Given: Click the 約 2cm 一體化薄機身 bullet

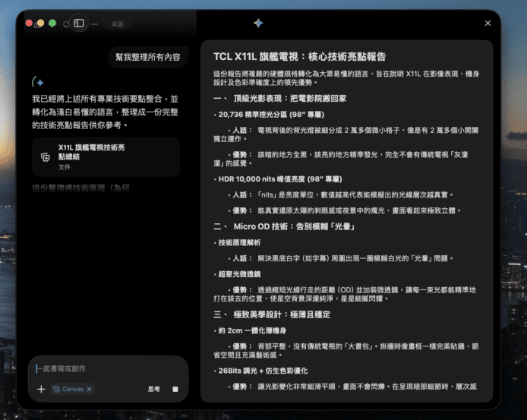Looking at the screenshot, I should coord(250,330).
